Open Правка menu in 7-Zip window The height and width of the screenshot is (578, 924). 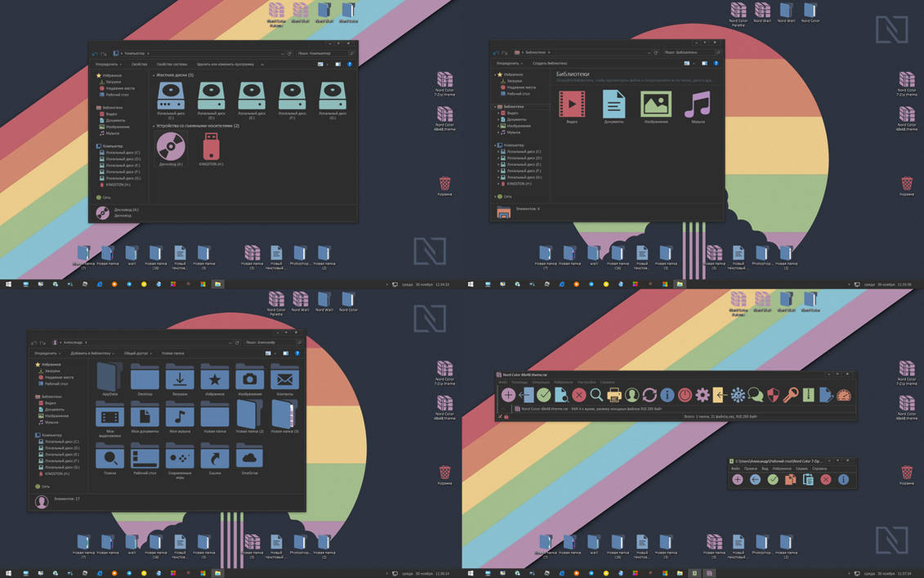coord(750,468)
